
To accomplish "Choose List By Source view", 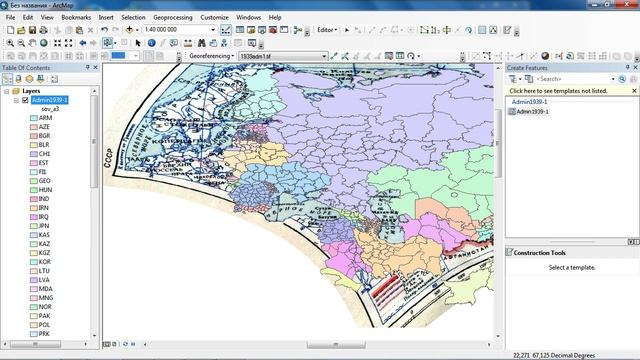I will click(18, 79).
